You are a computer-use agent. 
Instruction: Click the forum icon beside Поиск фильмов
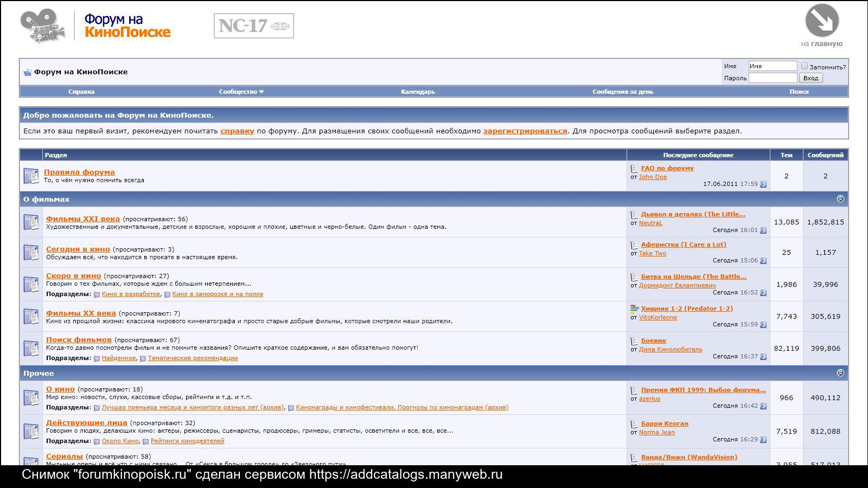pyautogui.click(x=31, y=348)
